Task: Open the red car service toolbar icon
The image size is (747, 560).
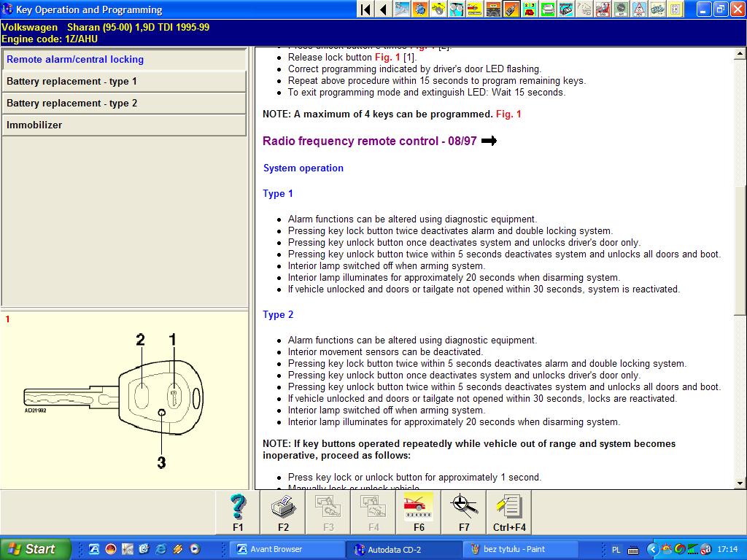Action: click(x=474, y=9)
